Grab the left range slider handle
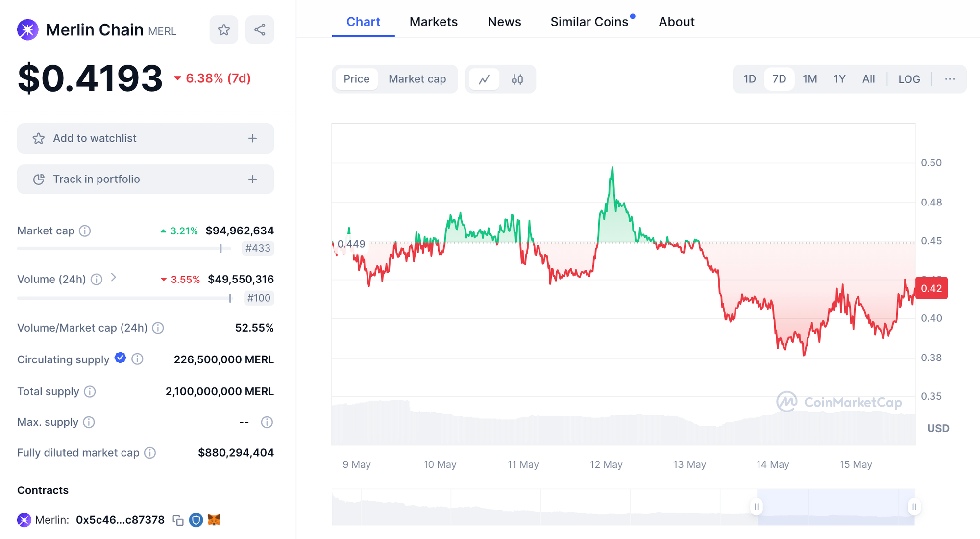Screen dimensions: 980x539 757,507
